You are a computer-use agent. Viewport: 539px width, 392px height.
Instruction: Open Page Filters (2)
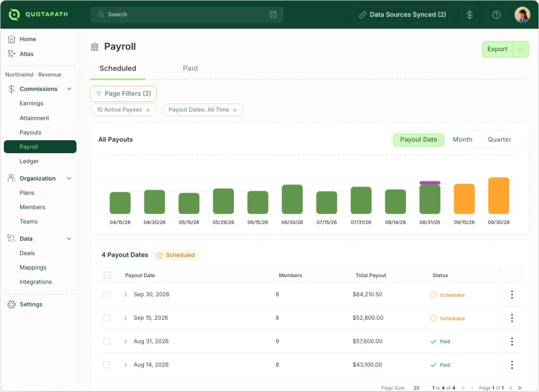123,93
